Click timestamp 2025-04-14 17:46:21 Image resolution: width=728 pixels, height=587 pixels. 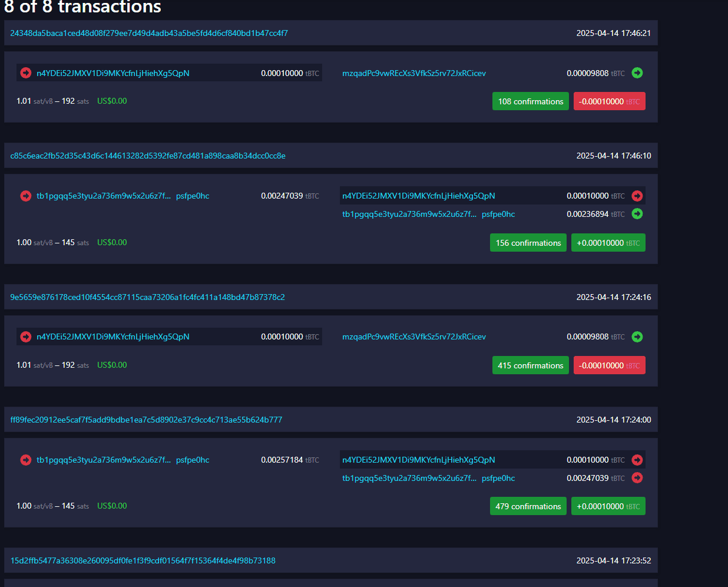[x=614, y=33]
